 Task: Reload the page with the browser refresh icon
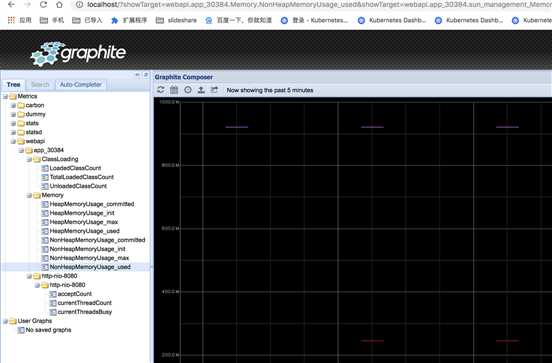[43, 5]
